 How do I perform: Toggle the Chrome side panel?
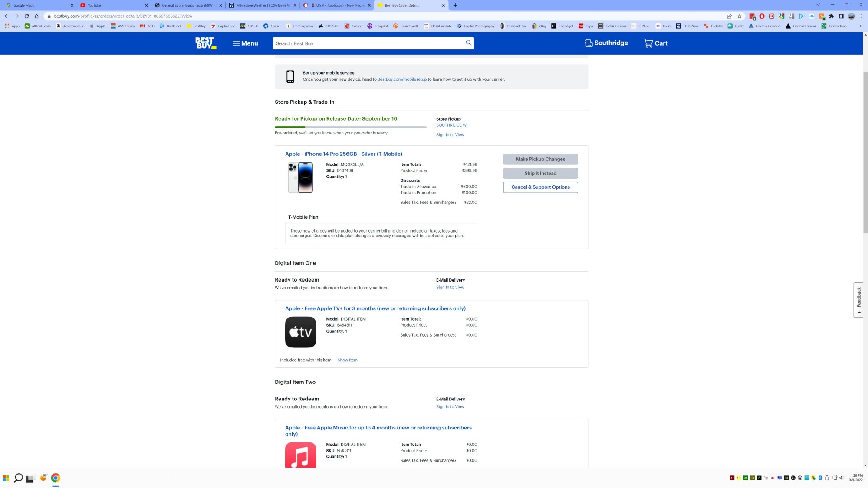[x=841, y=16]
